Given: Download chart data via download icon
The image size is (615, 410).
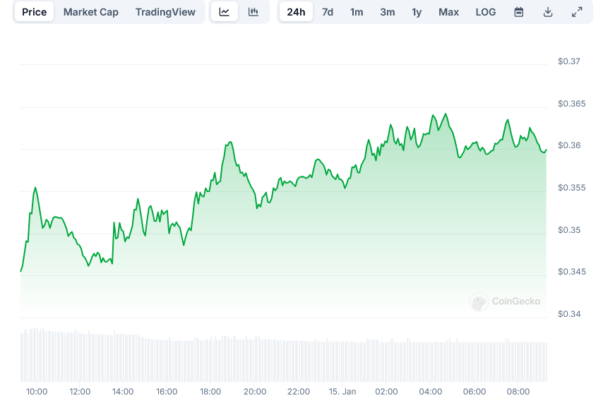Looking at the screenshot, I should pyautogui.click(x=547, y=12).
